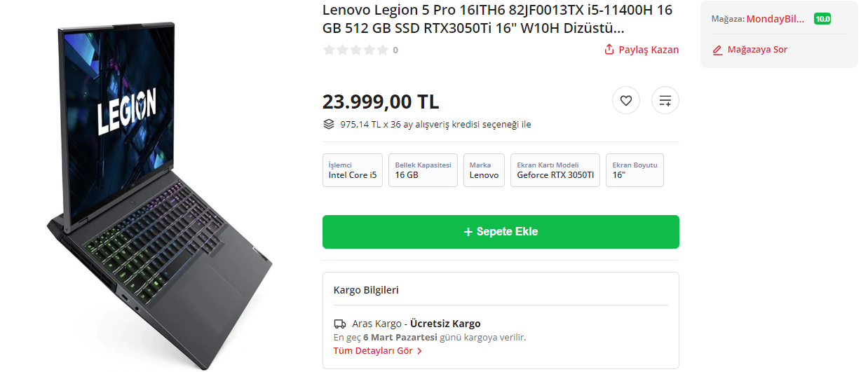Select the İşlemci Intel Core i5 chip
Image resolution: width=868 pixels, height=372 pixels.
coord(353,170)
